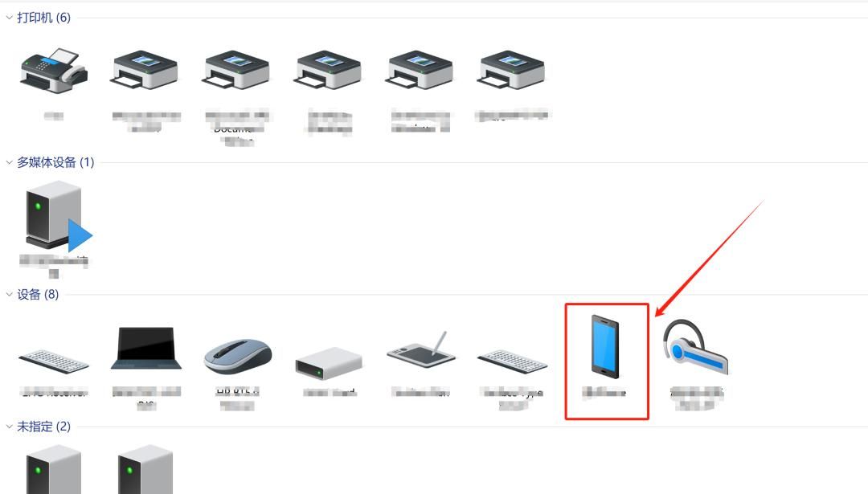The height and width of the screenshot is (494, 868).
Task: Collapse the 打印机 (6) group chevron
Action: [9, 18]
